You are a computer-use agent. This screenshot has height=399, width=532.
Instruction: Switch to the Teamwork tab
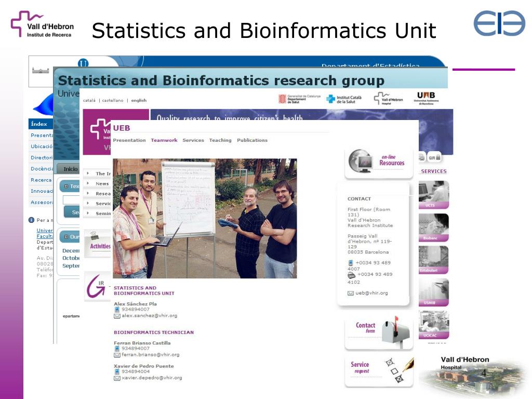pos(164,140)
